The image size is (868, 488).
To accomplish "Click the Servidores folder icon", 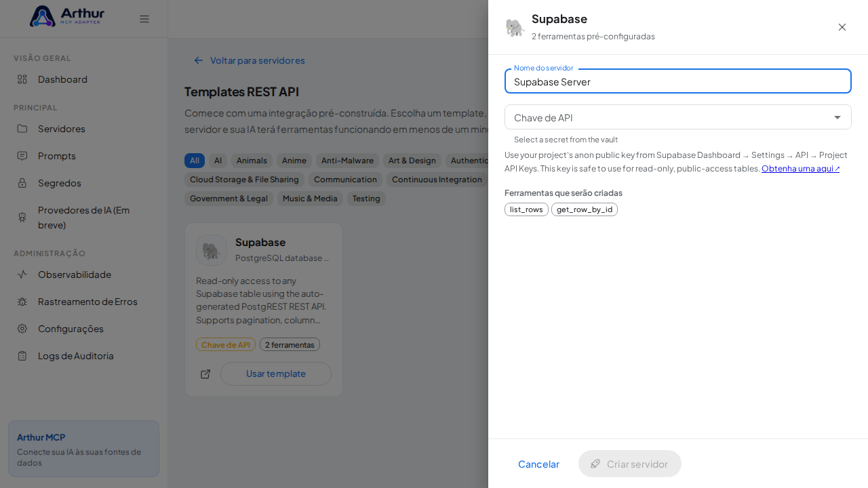I will (22, 129).
